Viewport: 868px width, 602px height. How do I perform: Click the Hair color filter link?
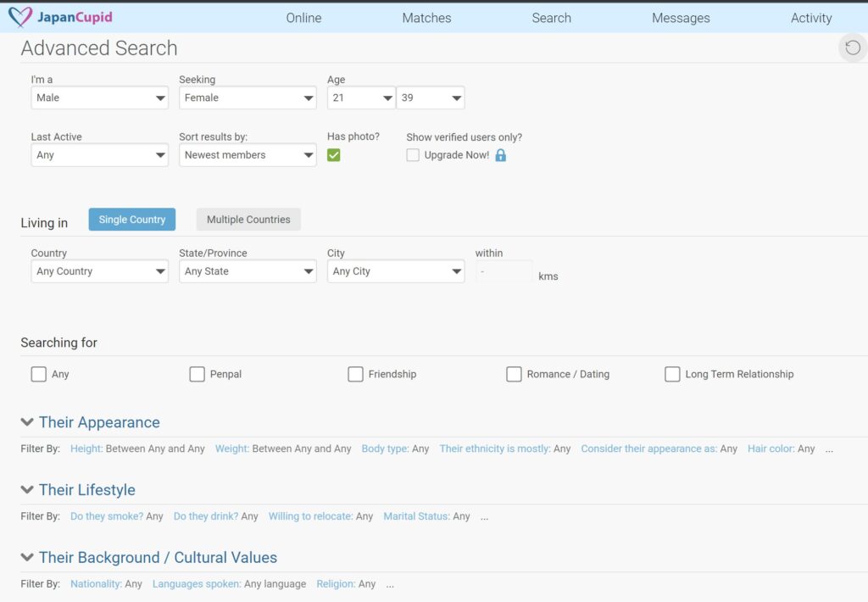(771, 449)
